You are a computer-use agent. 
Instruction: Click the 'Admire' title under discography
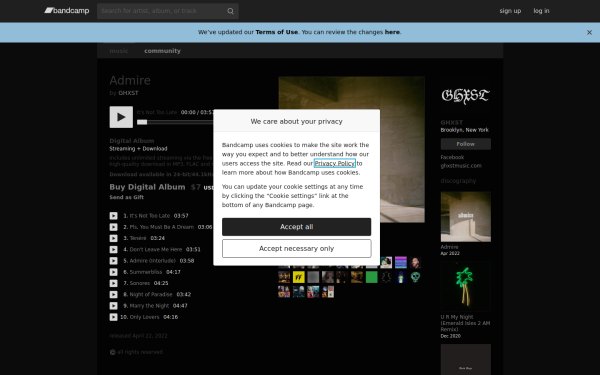[x=449, y=247]
